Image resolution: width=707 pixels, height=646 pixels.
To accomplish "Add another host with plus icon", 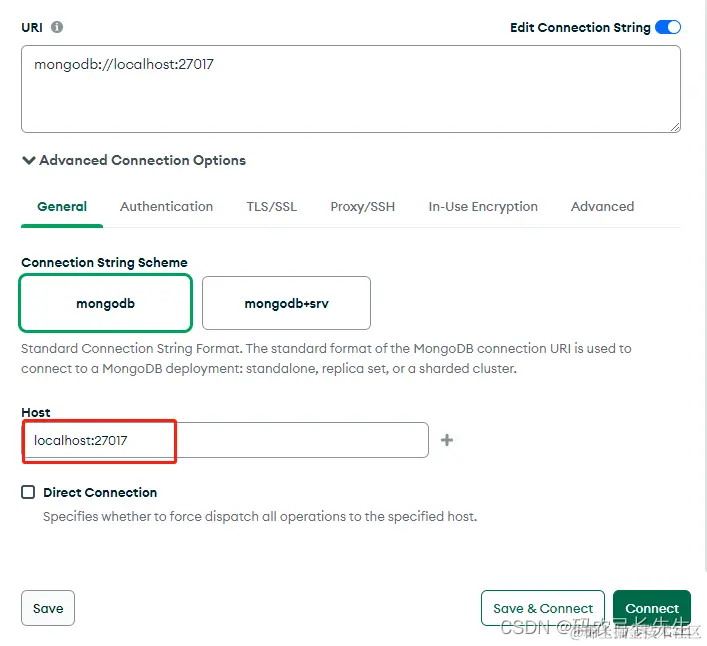I will (447, 440).
